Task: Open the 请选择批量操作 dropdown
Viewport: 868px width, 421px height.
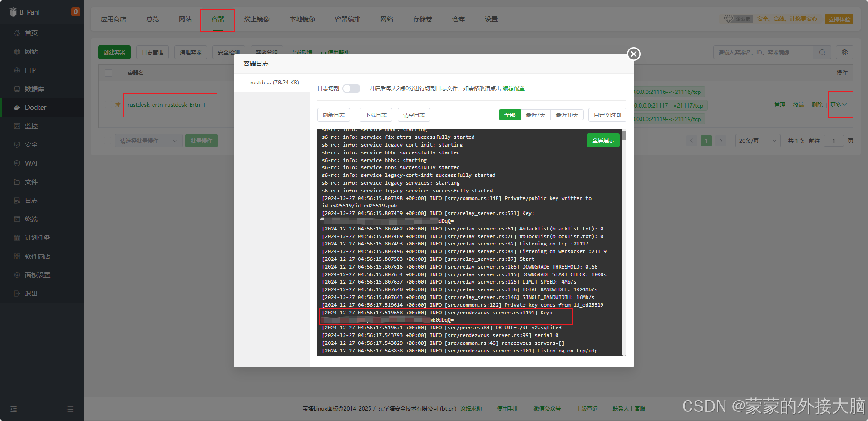Action: point(149,141)
